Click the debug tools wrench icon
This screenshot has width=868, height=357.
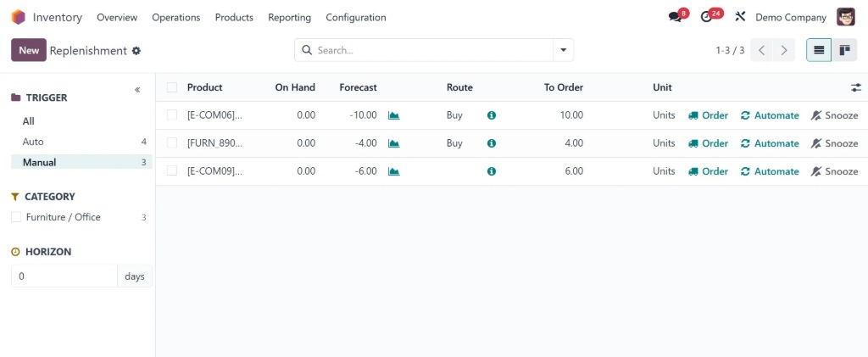point(740,17)
